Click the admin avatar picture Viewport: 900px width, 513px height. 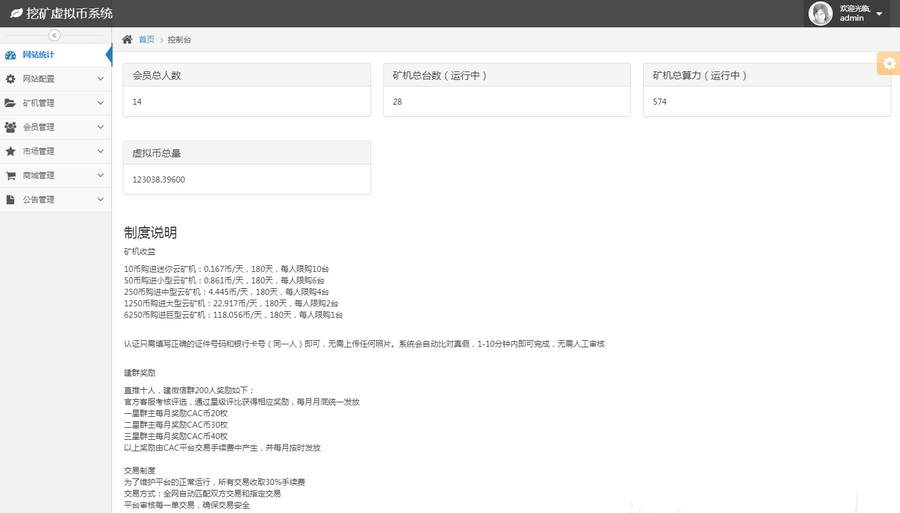point(820,13)
